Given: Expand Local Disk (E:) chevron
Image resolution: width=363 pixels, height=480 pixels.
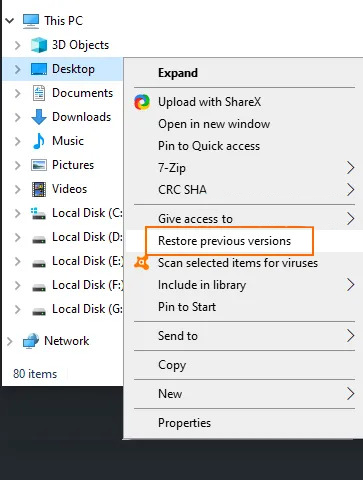Looking at the screenshot, I should (18, 261).
